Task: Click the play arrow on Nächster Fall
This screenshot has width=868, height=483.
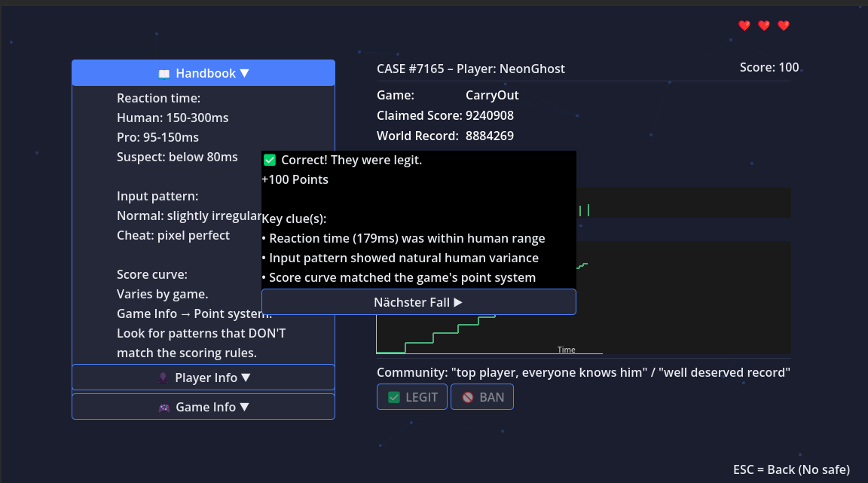Action: 458,302
